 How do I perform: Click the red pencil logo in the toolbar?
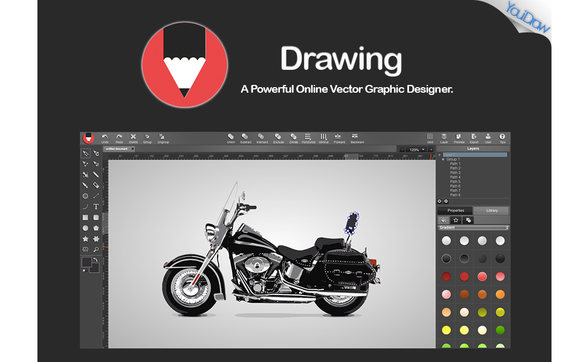[88, 138]
